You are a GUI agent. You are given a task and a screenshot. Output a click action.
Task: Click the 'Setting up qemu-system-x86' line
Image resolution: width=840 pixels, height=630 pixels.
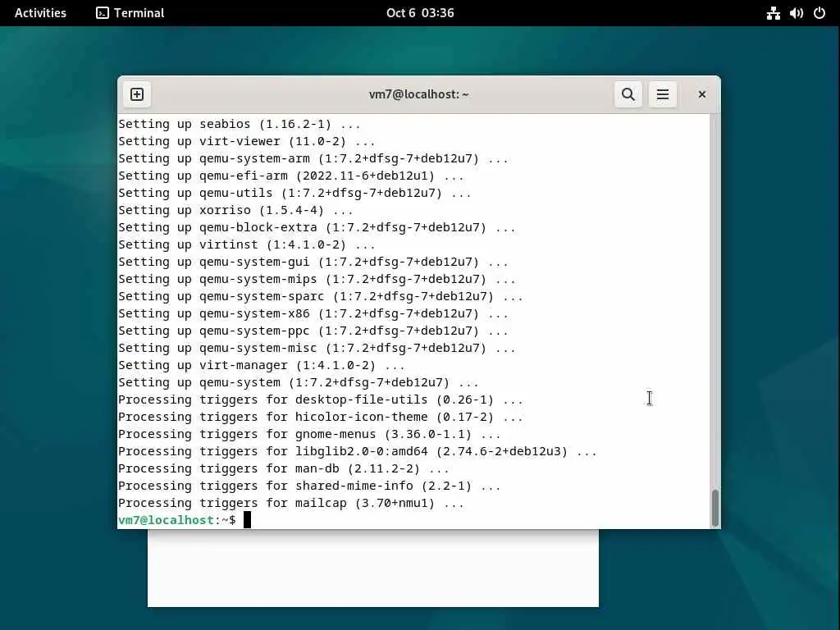[313, 313]
